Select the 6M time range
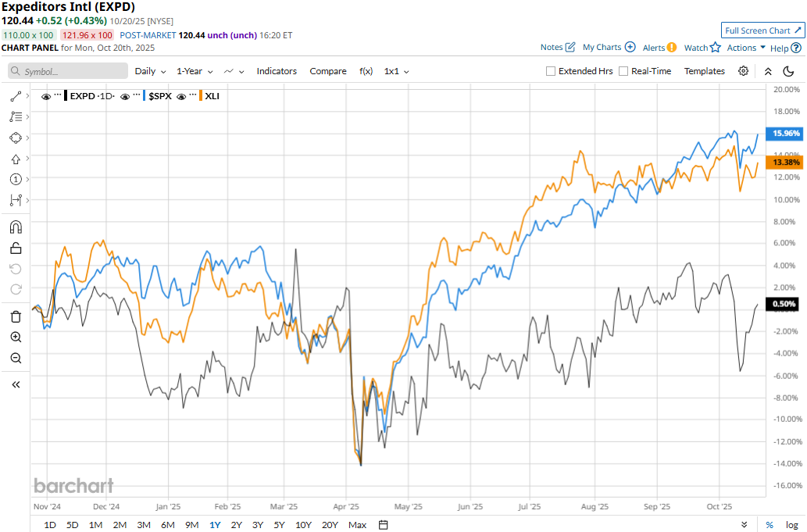The width and height of the screenshot is (807, 532). pyautogui.click(x=168, y=525)
